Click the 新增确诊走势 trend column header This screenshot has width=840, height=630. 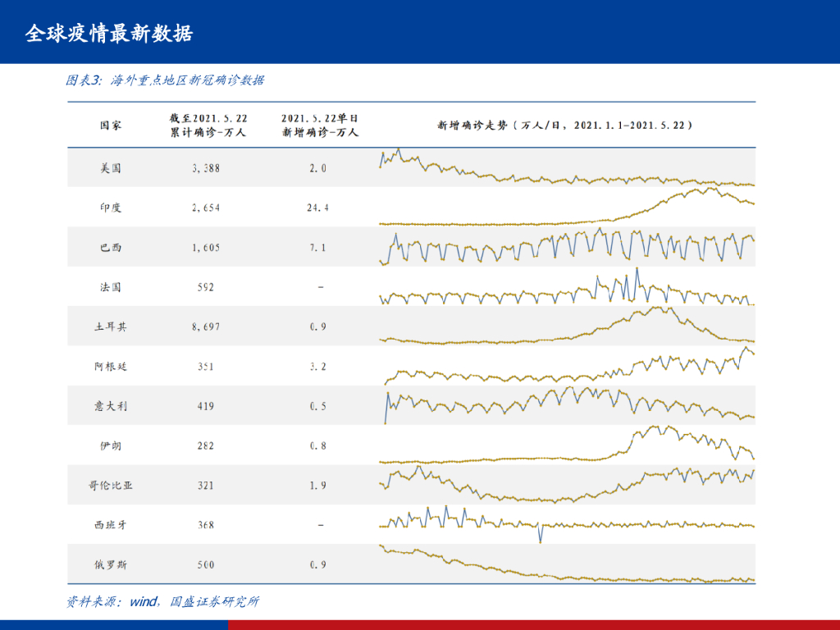pyautogui.click(x=566, y=126)
